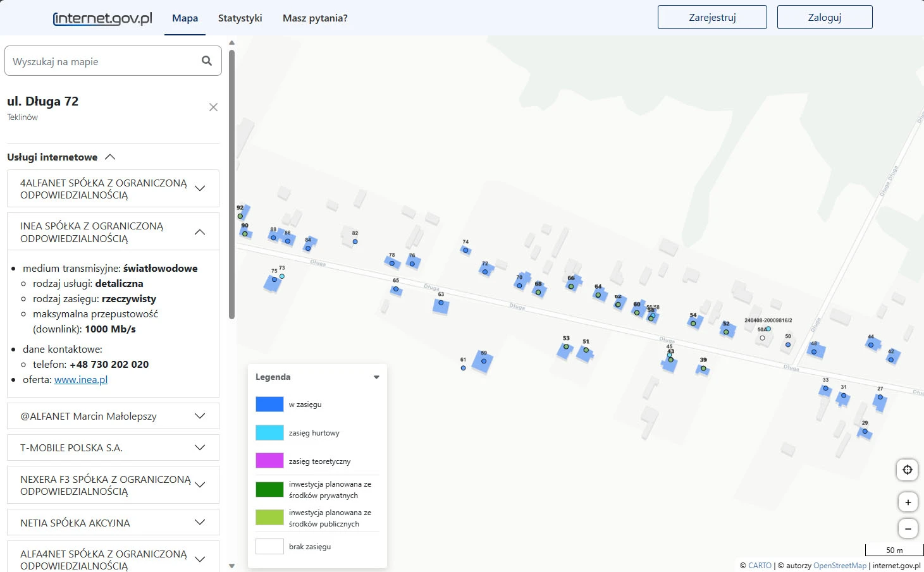Click the light green public investment swatch

point(269,518)
